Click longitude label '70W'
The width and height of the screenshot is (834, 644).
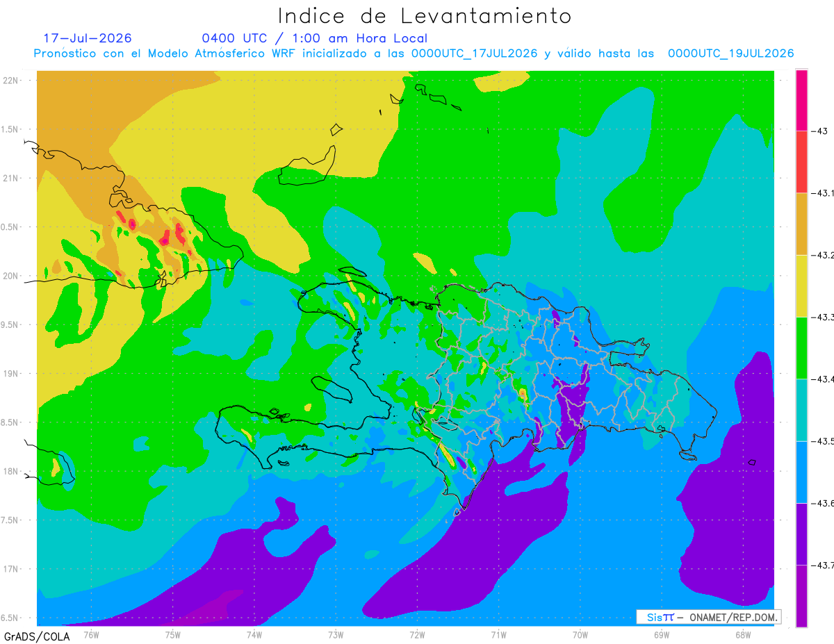pos(580,634)
